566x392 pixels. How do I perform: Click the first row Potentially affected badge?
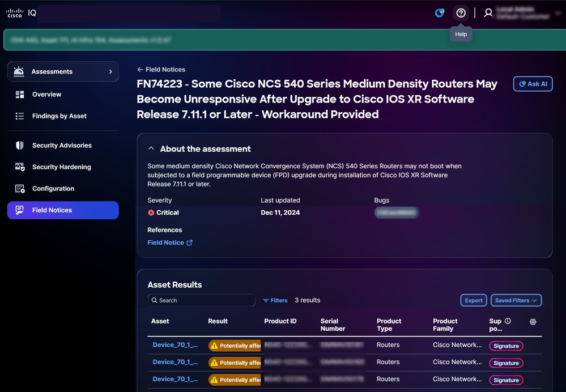pyautogui.click(x=235, y=346)
